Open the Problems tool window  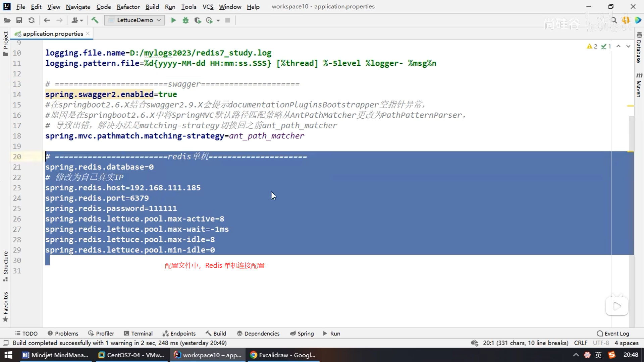coord(63,334)
